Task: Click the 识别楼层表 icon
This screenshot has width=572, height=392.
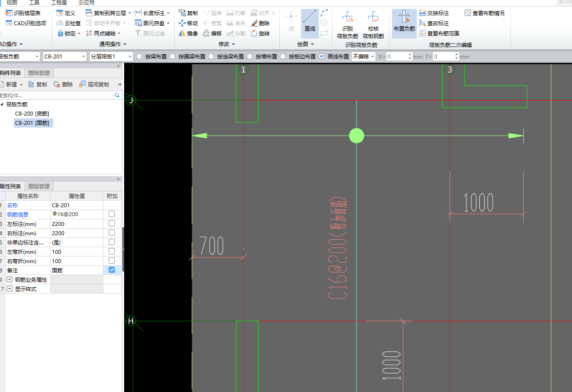Action: 8,13
